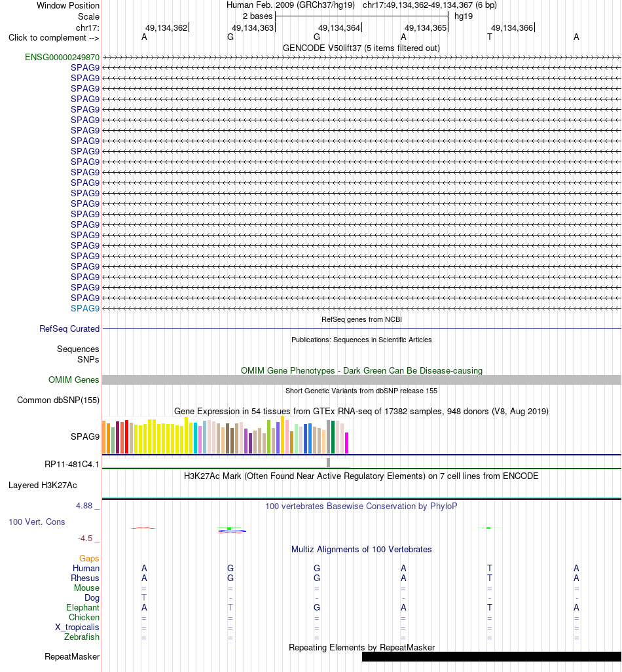Click the Sequences track label

pyautogui.click(x=78, y=349)
